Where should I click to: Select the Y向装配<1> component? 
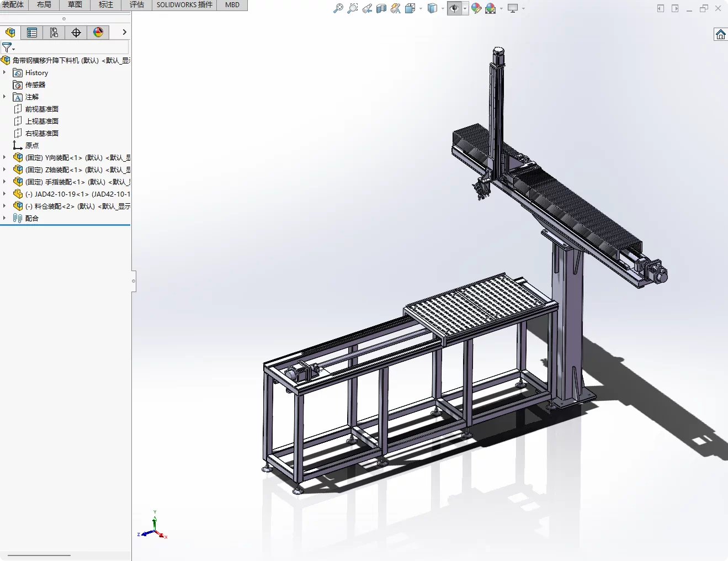[x=72, y=158]
